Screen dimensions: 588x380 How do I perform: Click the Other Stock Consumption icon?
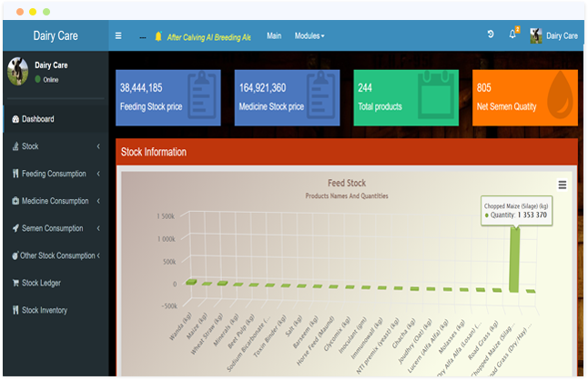pyautogui.click(x=15, y=255)
